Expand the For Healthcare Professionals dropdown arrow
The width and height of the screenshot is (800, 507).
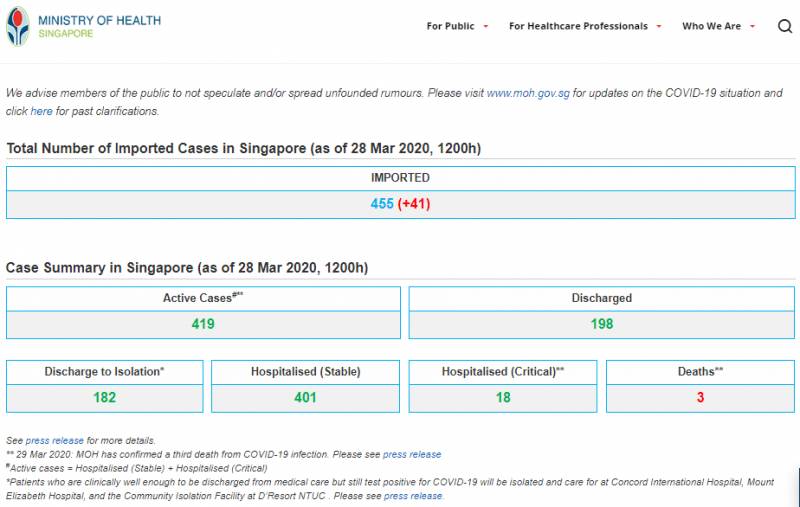(x=659, y=27)
